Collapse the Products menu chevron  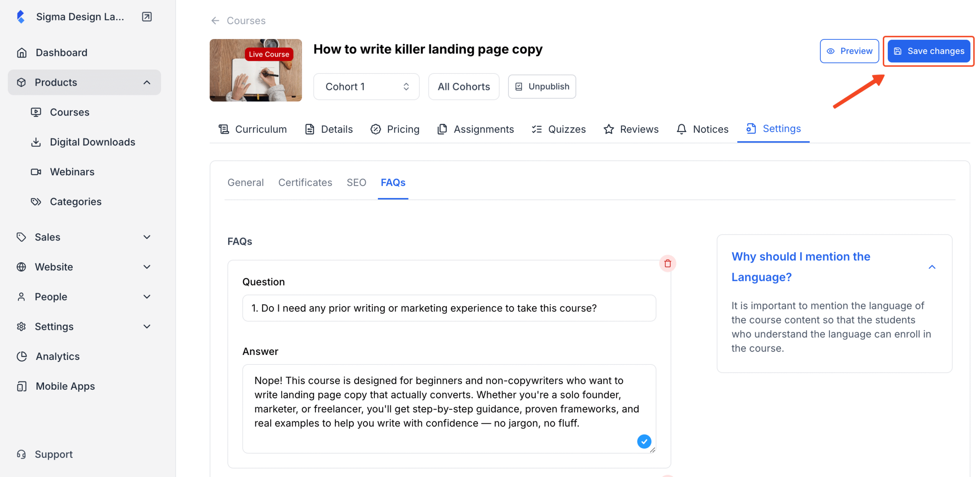point(147,82)
